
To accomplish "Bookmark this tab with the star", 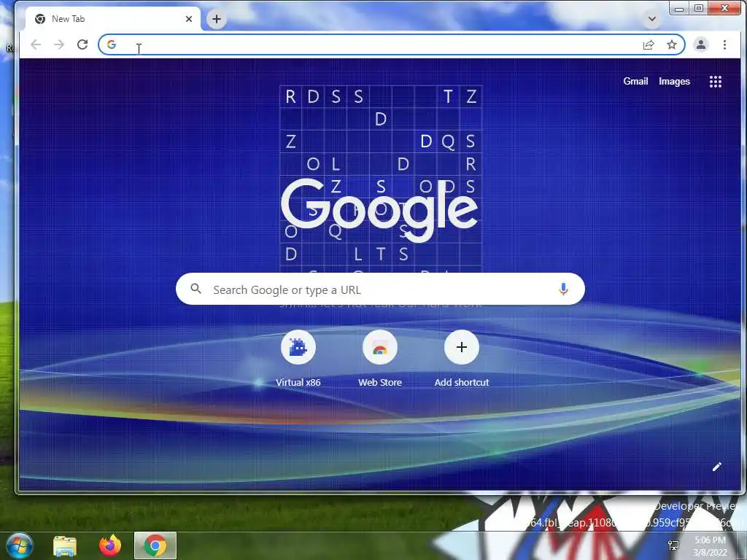I will (672, 44).
